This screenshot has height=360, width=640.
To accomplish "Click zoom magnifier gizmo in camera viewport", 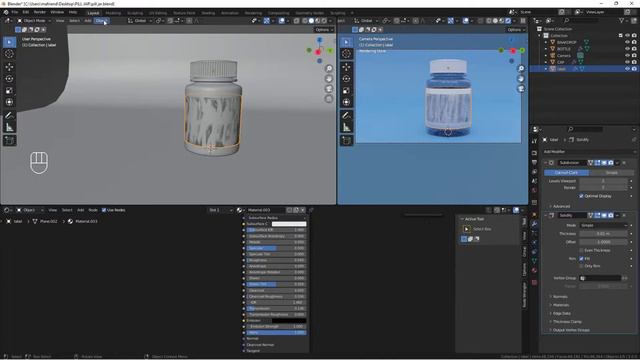I will point(521,68).
